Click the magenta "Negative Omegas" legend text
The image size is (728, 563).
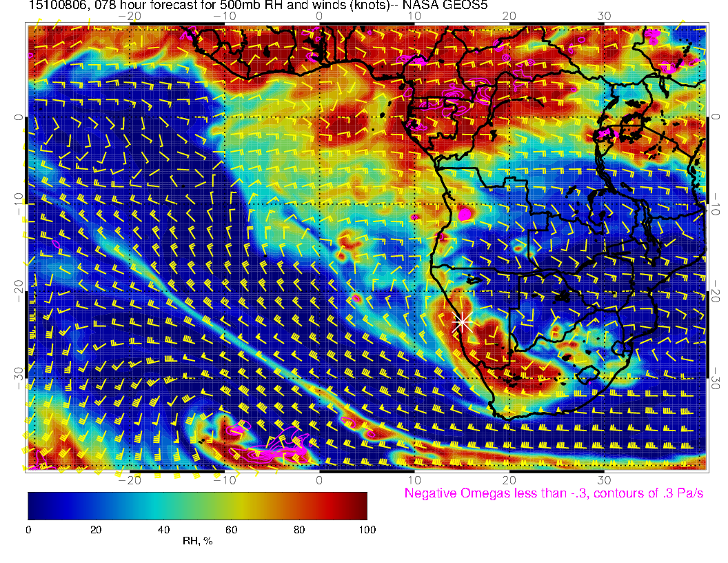point(554,493)
